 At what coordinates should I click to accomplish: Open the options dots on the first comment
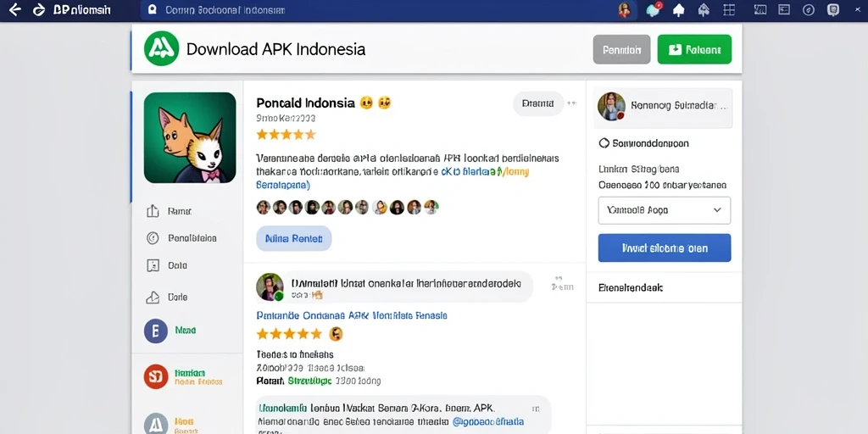click(558, 279)
